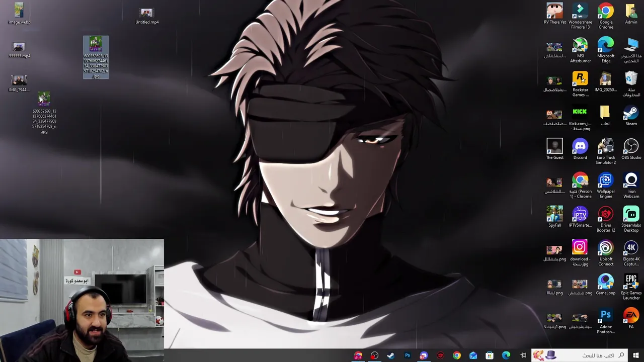This screenshot has width=644, height=362.
Task: Select the image.webp file
Action: click(x=19, y=14)
